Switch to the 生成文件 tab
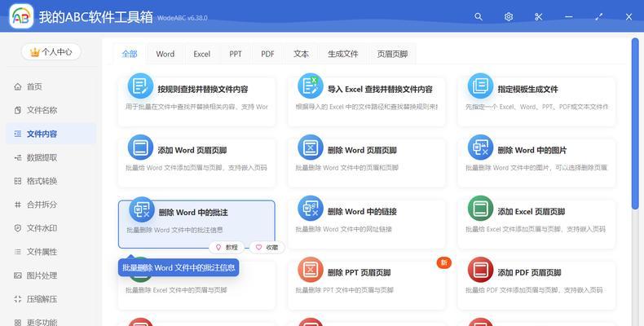The image size is (644, 326). (x=343, y=54)
